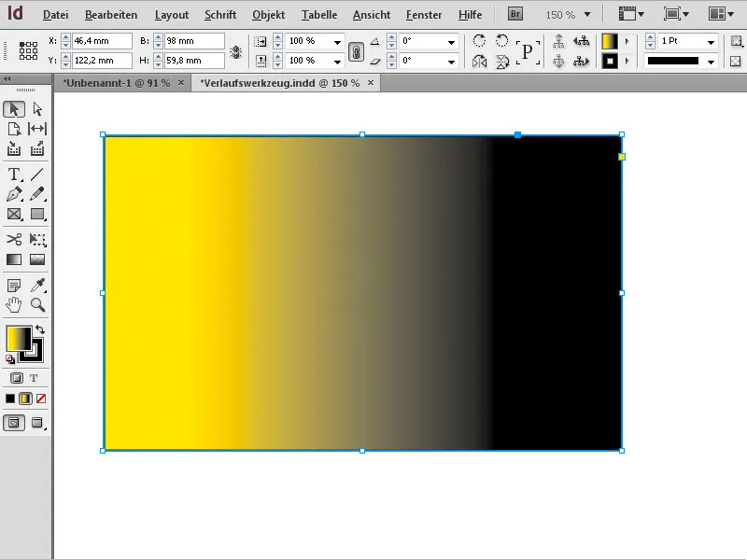747x560 pixels.
Task: Select the Gradient Feather tool
Action: (x=37, y=259)
